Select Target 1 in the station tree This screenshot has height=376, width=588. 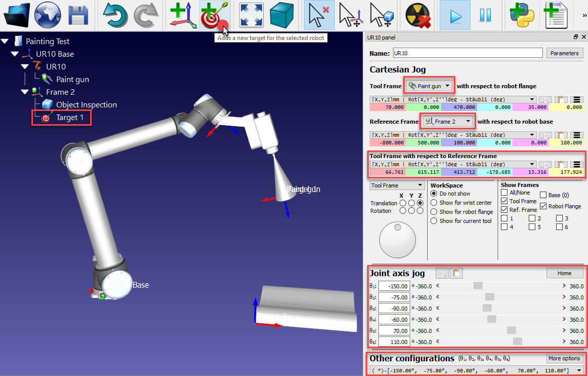(69, 118)
